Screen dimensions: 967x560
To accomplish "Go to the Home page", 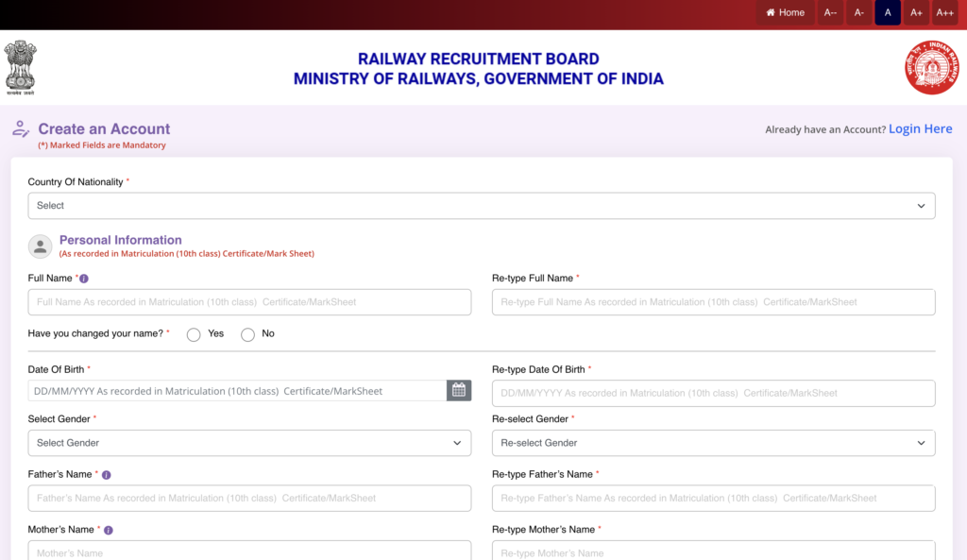I will 785,12.
